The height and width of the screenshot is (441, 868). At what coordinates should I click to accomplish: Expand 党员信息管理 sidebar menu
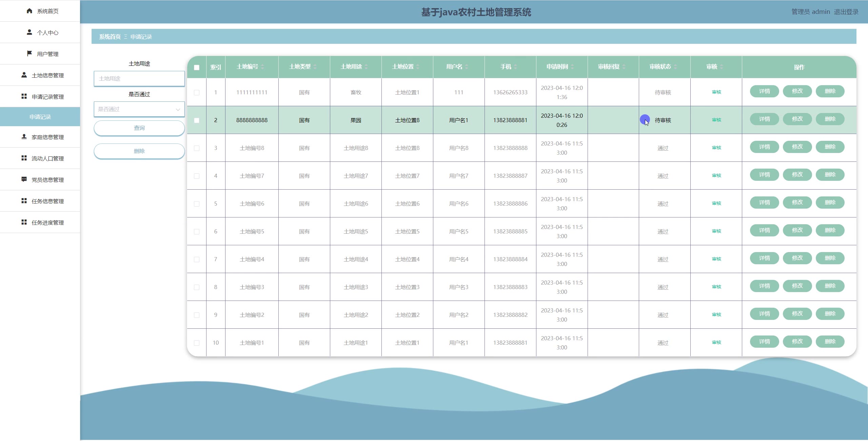click(x=40, y=179)
